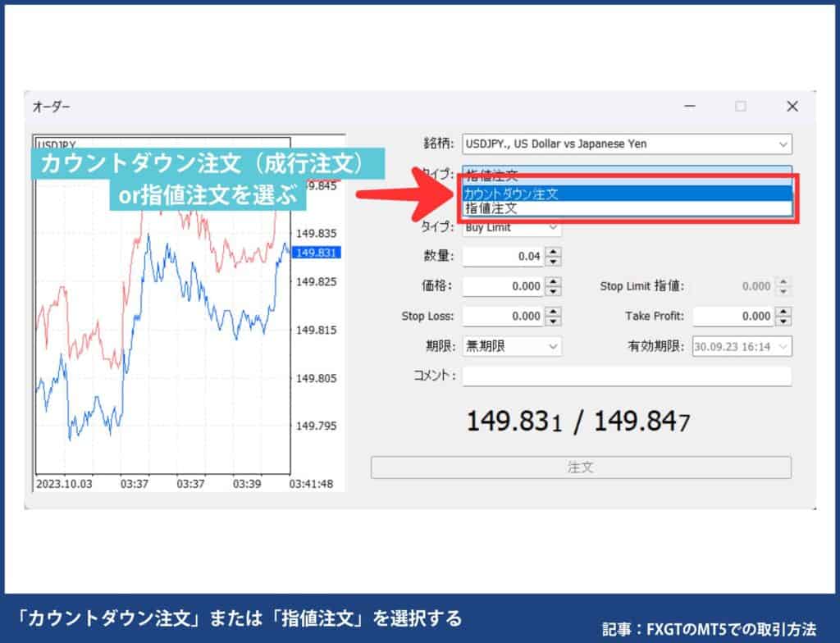This screenshot has height=643, width=840.
Task: Click the 注文 order button
Action: 581,467
